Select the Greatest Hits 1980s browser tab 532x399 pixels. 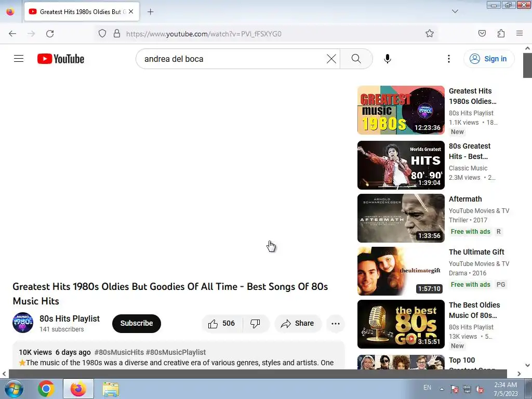coord(82,12)
